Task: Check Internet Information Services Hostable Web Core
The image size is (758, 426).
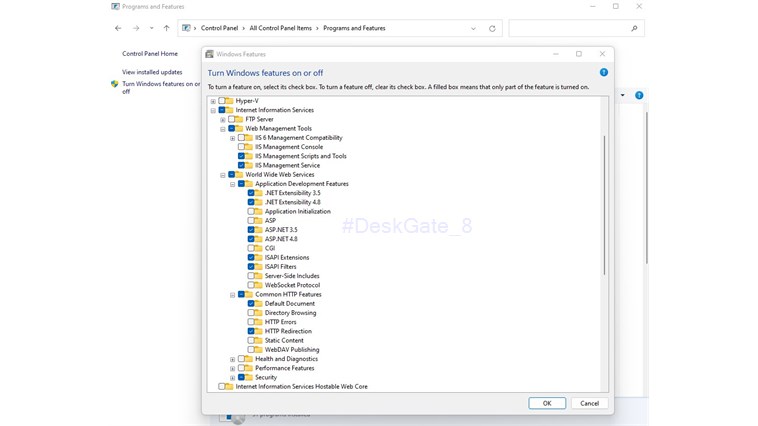Action: coord(222,386)
